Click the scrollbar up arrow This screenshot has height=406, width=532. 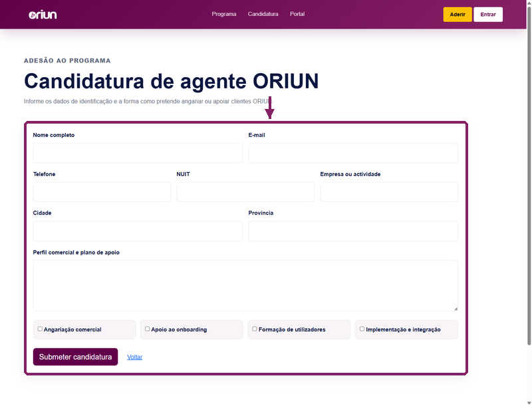point(529,3)
